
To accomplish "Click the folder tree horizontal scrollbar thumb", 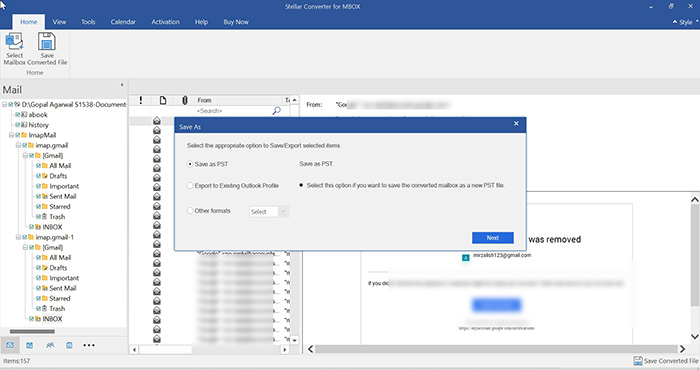I will tap(32, 332).
